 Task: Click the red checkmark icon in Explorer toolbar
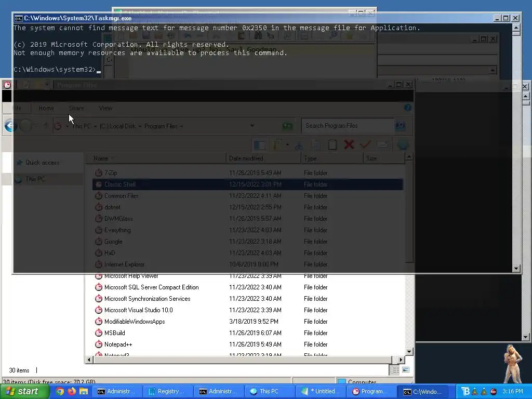tap(365, 145)
